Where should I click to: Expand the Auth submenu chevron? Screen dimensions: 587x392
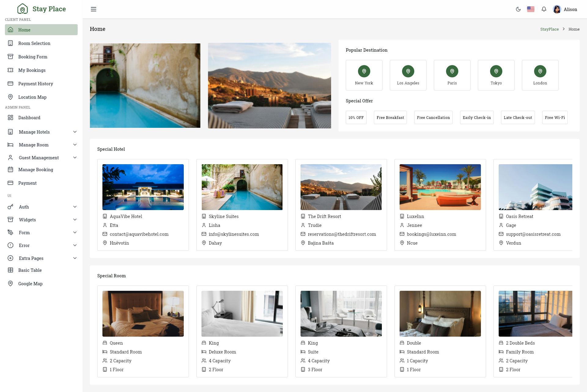75,207
